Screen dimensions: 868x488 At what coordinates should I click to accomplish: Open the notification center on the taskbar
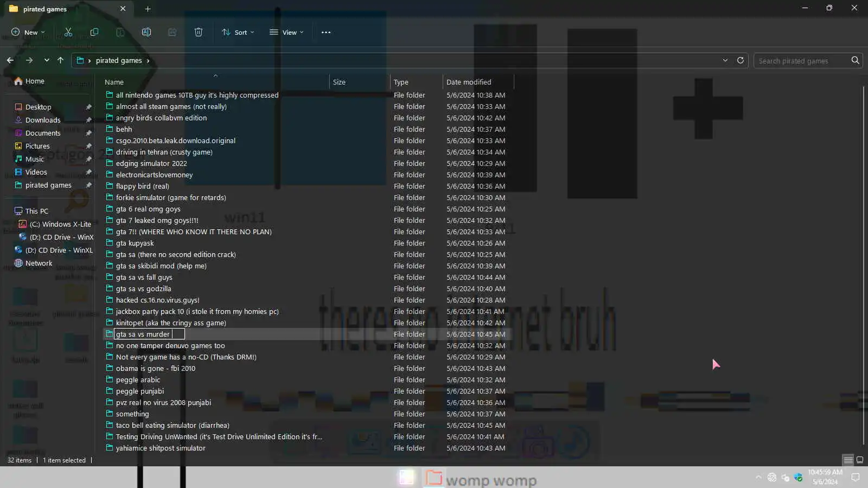coord(856,477)
